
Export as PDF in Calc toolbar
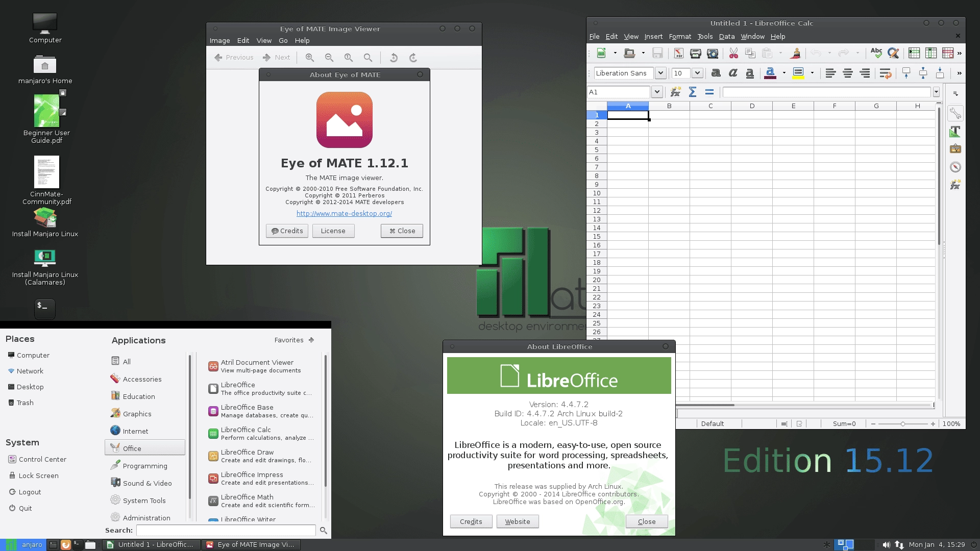[x=678, y=53]
